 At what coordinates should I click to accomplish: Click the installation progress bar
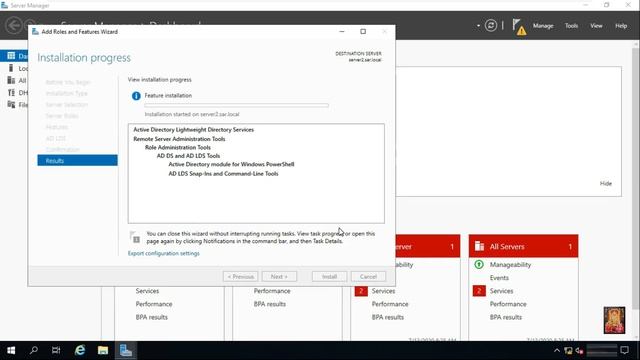(x=236, y=105)
